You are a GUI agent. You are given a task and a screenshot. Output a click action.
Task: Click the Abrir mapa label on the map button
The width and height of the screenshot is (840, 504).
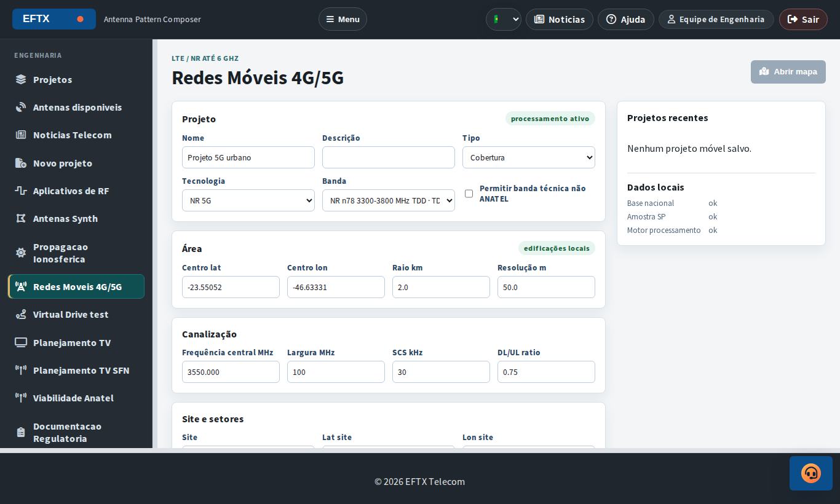tap(795, 71)
